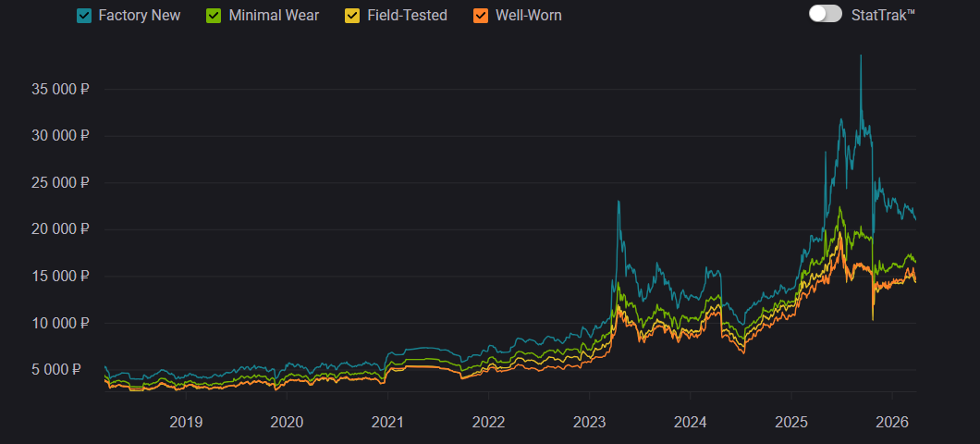The width and height of the screenshot is (980, 444).
Task: Click the Factory New spike in early 2023
Action: click(618, 202)
